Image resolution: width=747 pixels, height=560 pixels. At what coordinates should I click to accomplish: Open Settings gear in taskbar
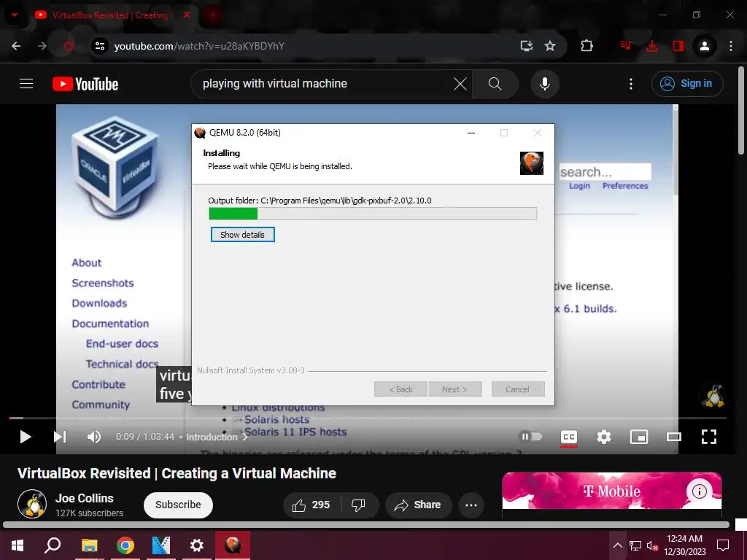197,545
